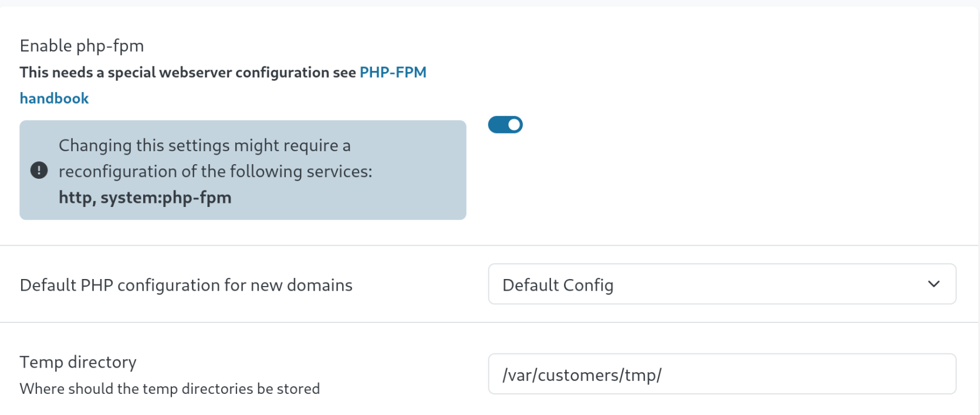Screen dimensions: 980x415
Task: Click the special webserver configuration bold text
Action: [188, 73]
